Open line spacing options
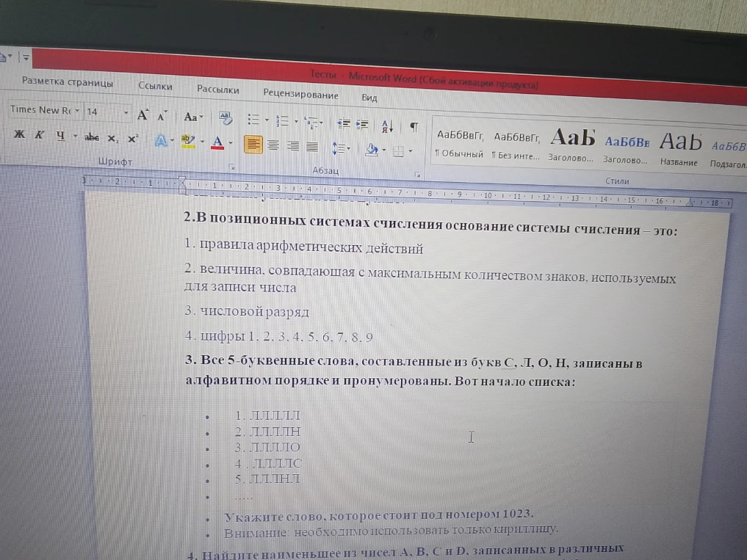 click(x=340, y=148)
